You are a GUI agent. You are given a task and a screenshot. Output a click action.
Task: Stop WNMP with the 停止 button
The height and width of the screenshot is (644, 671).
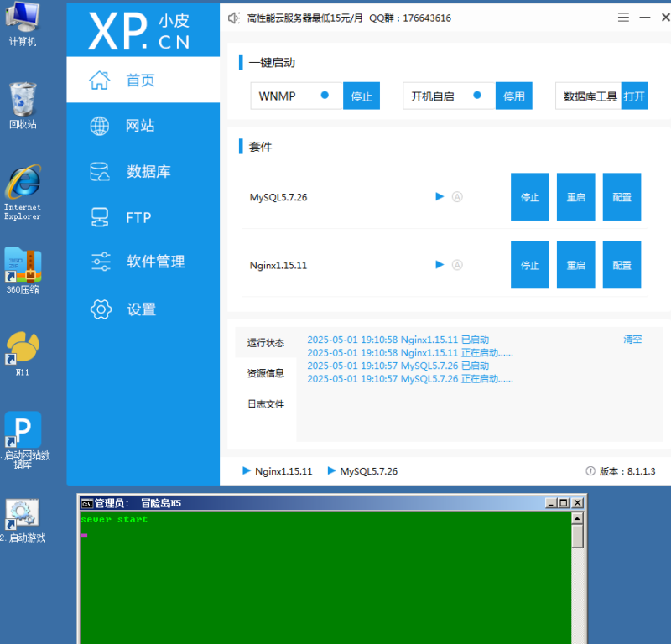tap(362, 96)
